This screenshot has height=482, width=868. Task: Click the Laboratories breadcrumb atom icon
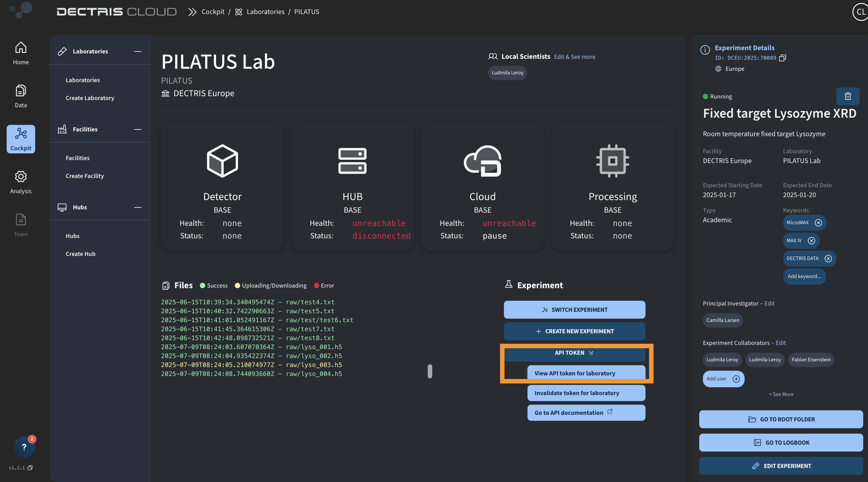[x=239, y=12]
